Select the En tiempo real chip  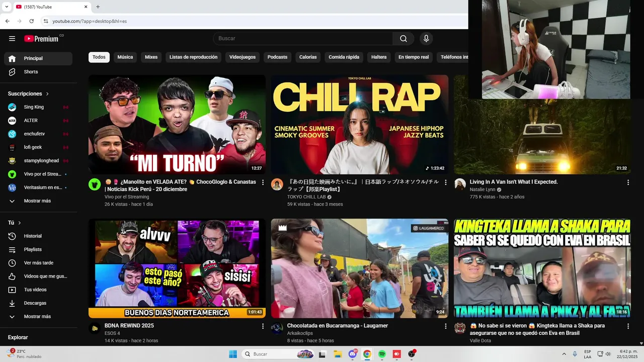click(414, 57)
